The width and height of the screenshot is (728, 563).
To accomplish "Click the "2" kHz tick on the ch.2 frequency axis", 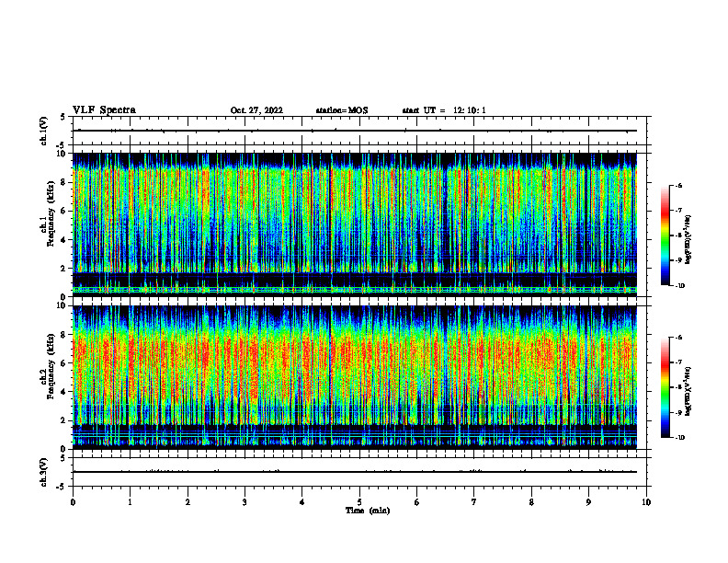I will 63,420.
